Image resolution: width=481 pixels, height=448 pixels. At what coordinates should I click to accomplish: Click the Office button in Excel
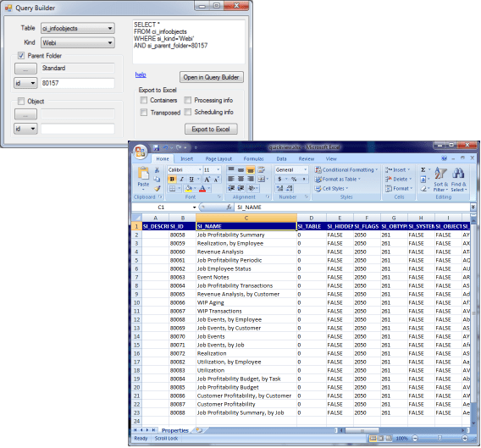(141, 152)
